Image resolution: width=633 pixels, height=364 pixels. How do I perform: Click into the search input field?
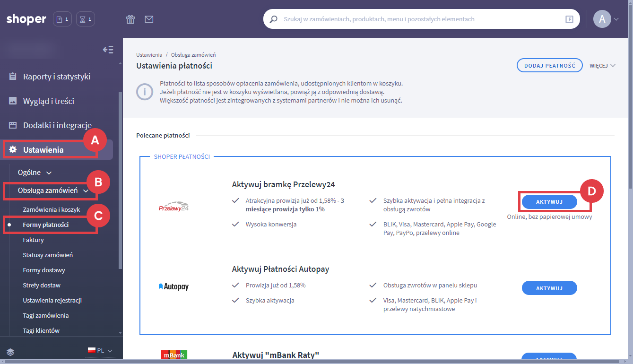pos(421,19)
